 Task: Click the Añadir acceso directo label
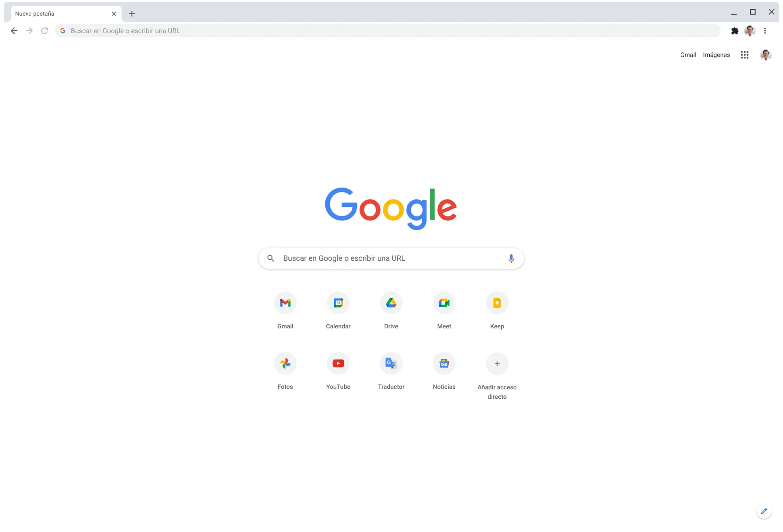(497, 392)
